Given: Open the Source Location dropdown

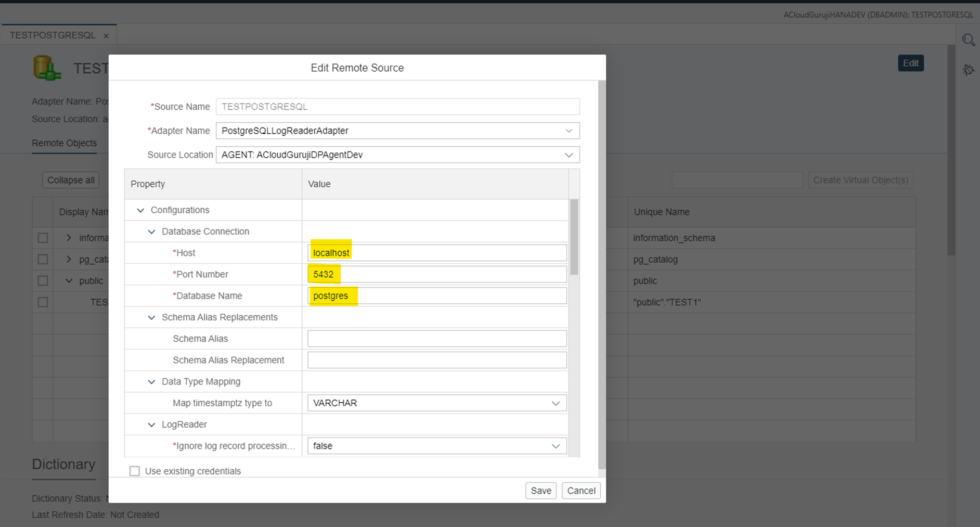Looking at the screenshot, I should (x=569, y=155).
